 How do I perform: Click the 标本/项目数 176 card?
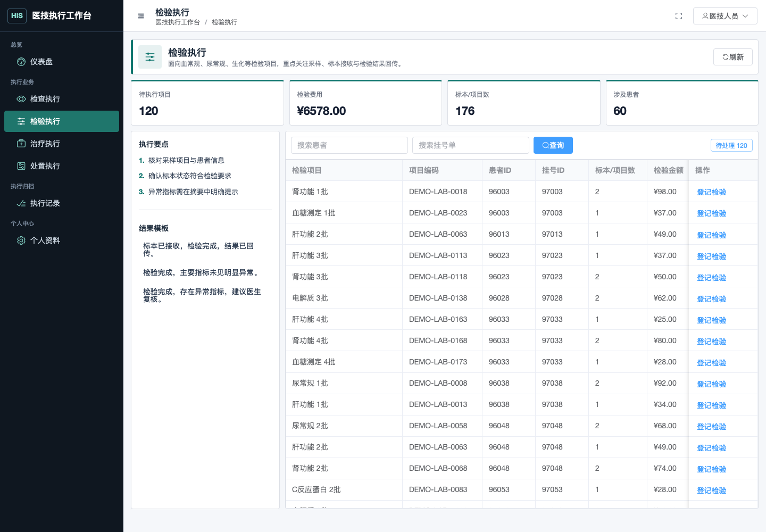tap(524, 103)
